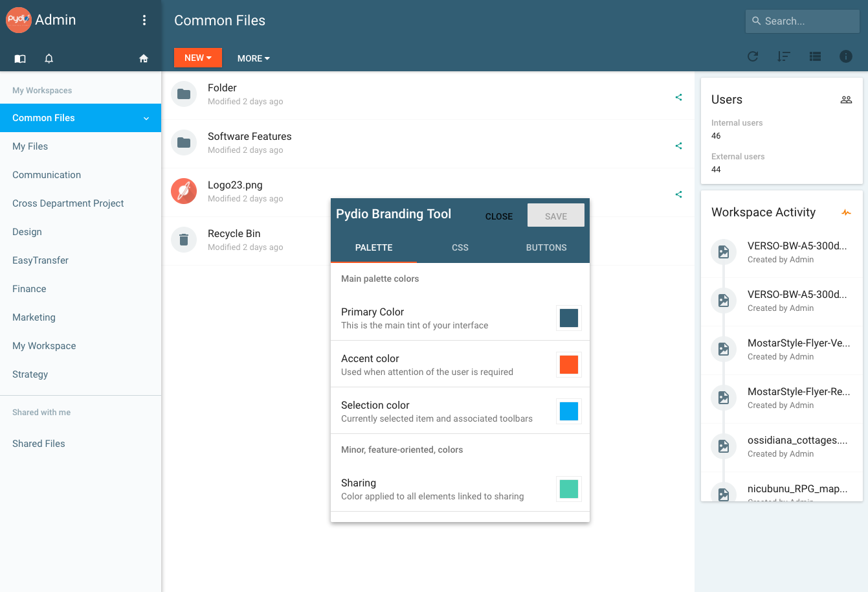Screen dimensions: 868x592
Task: Click image icon of first VERSO-BW entry
Action: pyautogui.click(x=724, y=252)
